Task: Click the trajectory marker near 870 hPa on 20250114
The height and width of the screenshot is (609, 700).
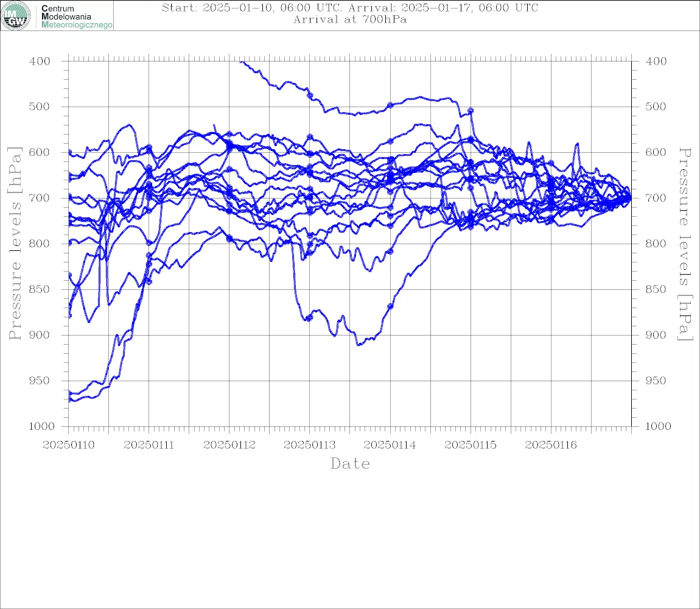Action: (x=390, y=306)
